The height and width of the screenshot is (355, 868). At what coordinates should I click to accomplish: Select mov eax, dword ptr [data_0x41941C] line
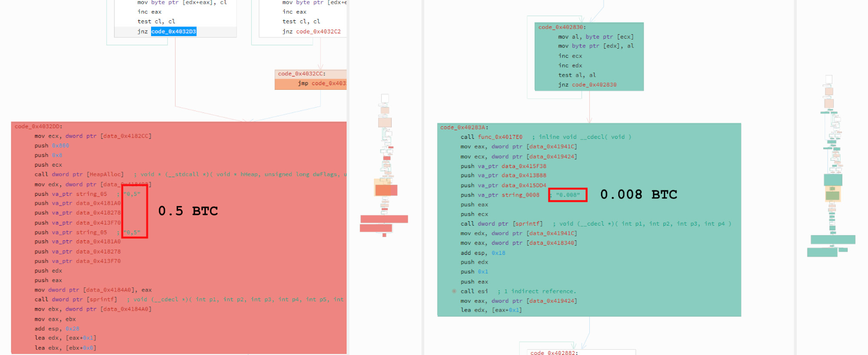tap(519, 146)
